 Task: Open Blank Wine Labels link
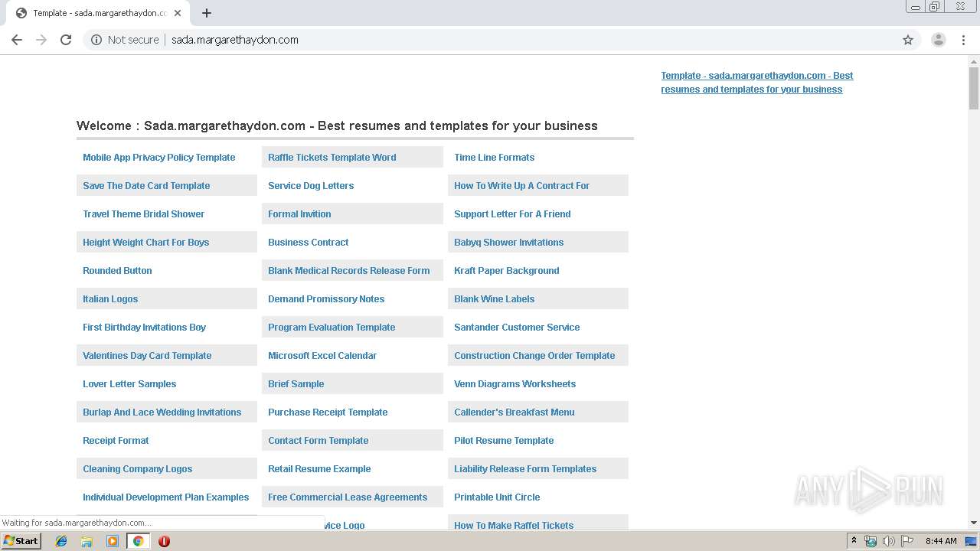tap(494, 298)
